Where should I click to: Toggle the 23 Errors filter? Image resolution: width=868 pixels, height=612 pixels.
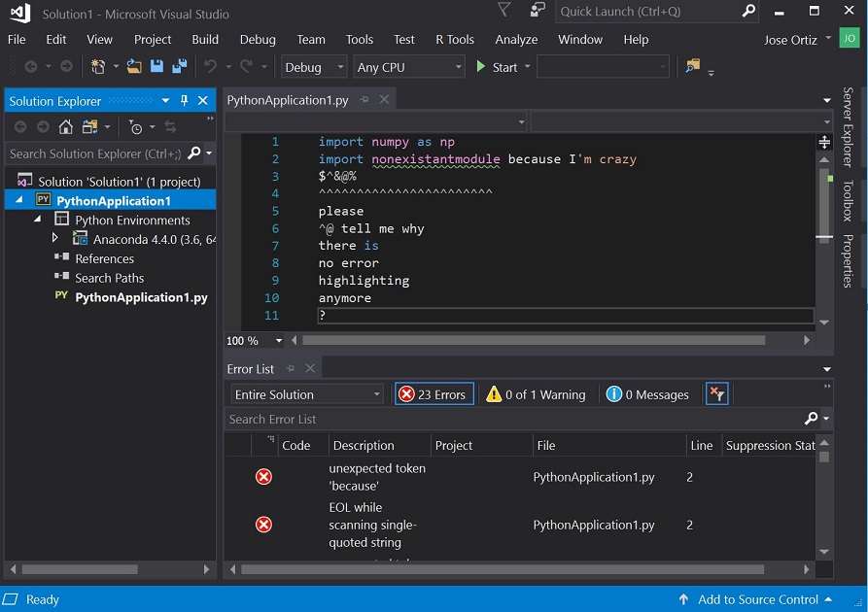(x=434, y=394)
